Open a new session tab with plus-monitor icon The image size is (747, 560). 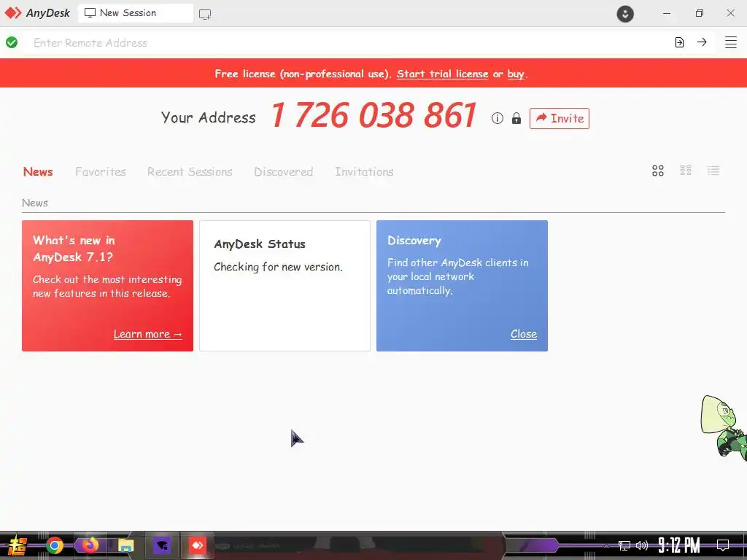coord(205,15)
